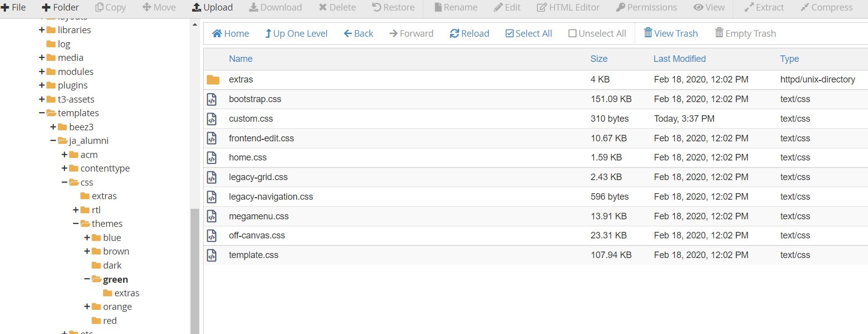The height and width of the screenshot is (334, 868).
Task: Click the custom.css file icon
Action: 212,119
